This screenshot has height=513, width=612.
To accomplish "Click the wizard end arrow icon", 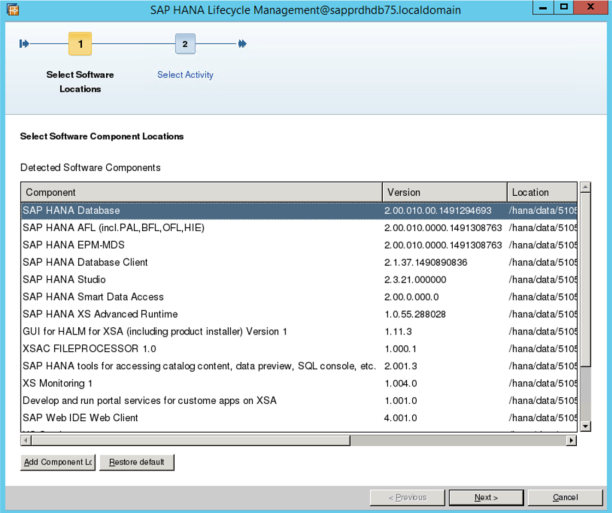I will coord(242,44).
